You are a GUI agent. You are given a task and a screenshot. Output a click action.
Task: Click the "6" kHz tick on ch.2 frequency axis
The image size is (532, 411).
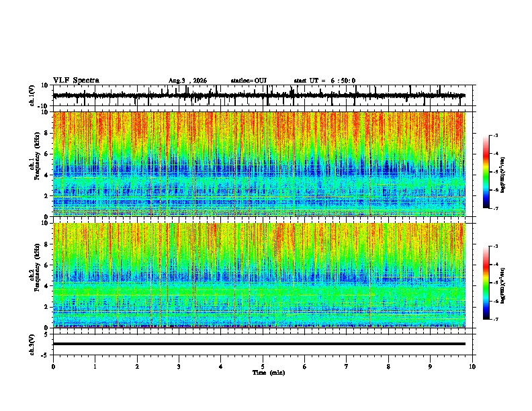tap(46, 265)
